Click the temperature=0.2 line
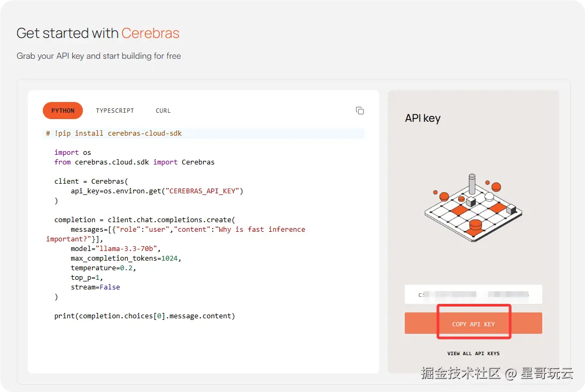The height and width of the screenshot is (392, 585). (103, 268)
